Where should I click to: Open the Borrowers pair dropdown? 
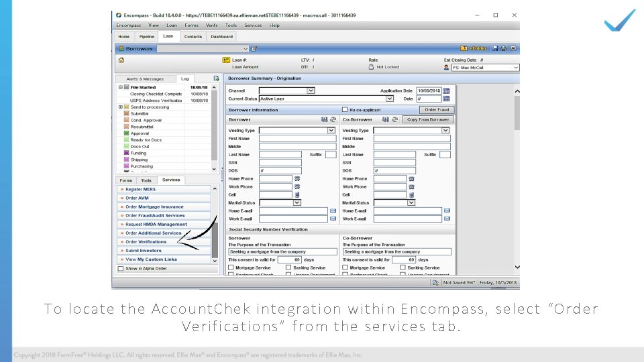[x=246, y=49]
